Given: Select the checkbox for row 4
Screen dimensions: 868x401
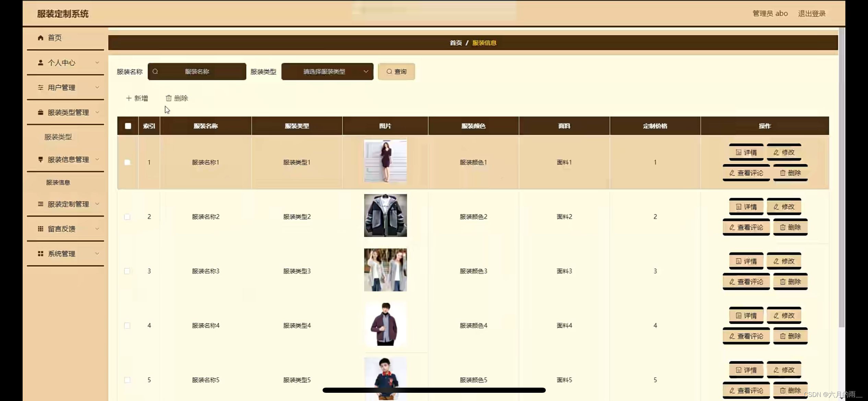Looking at the screenshot, I should [x=127, y=326].
